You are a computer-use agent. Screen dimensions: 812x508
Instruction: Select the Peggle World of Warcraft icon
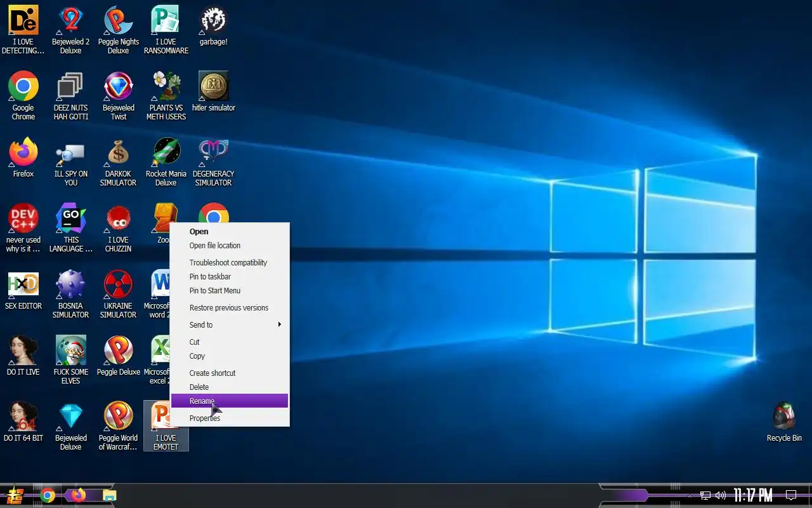[x=118, y=425]
